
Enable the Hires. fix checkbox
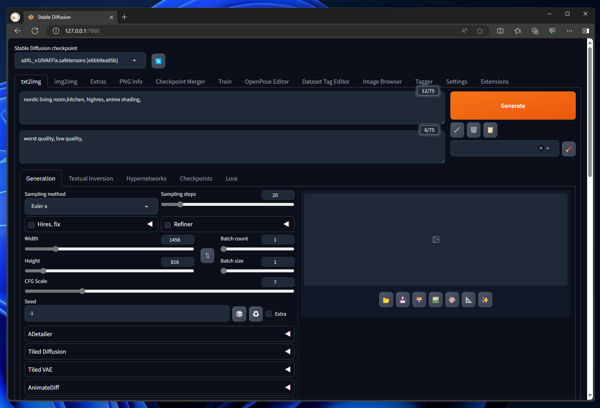pyautogui.click(x=31, y=225)
